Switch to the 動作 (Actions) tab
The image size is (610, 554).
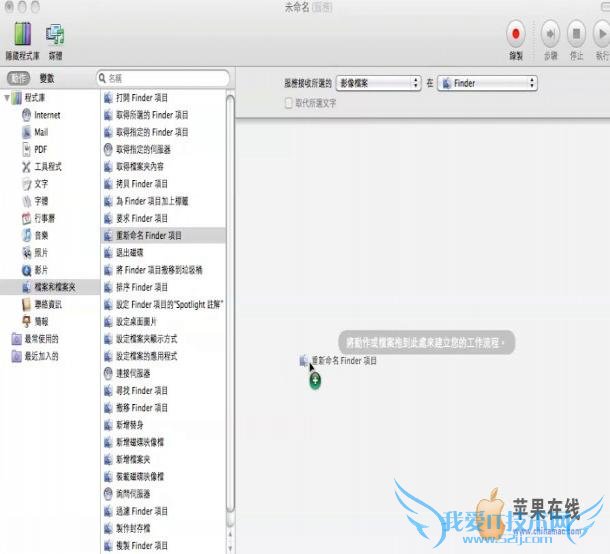pyautogui.click(x=18, y=78)
